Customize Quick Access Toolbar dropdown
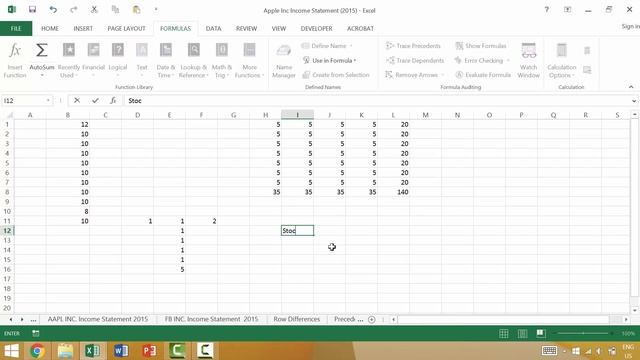Viewport: 640px width, 360px height. 156,9
